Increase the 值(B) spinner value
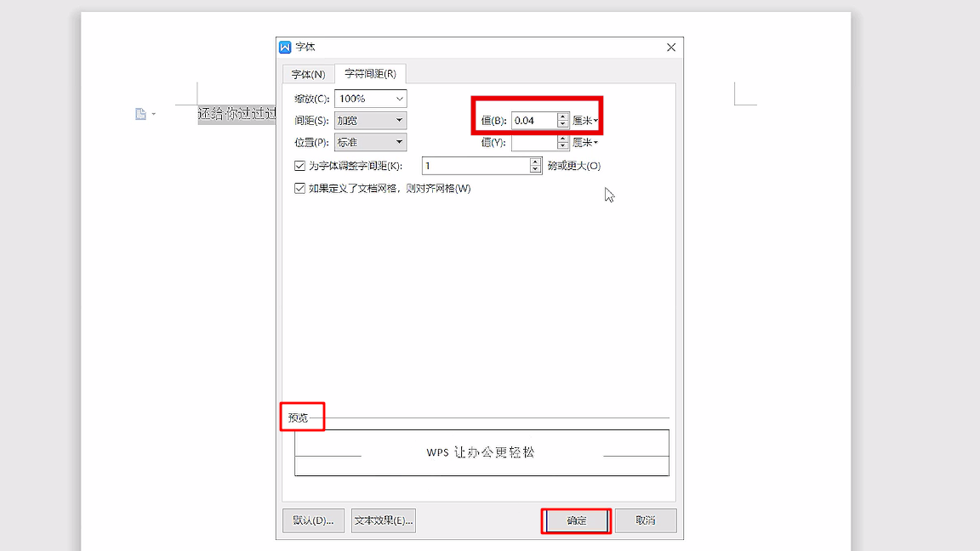The height and width of the screenshot is (551, 980). click(562, 116)
